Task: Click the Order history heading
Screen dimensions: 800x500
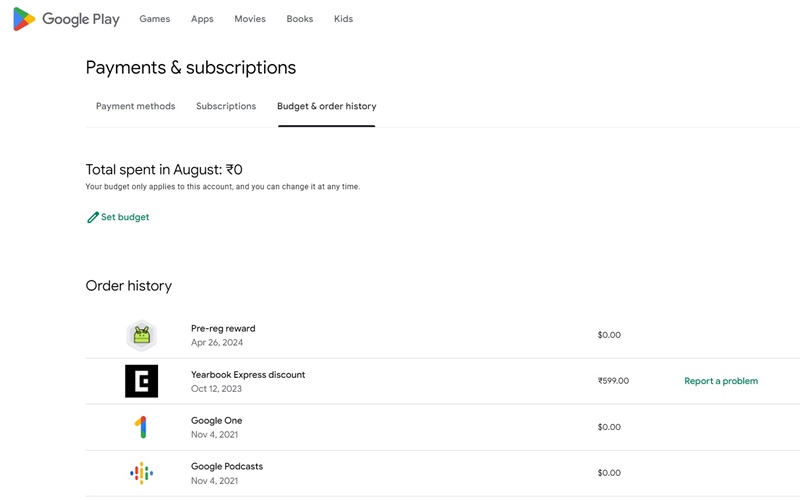Action: pos(129,286)
